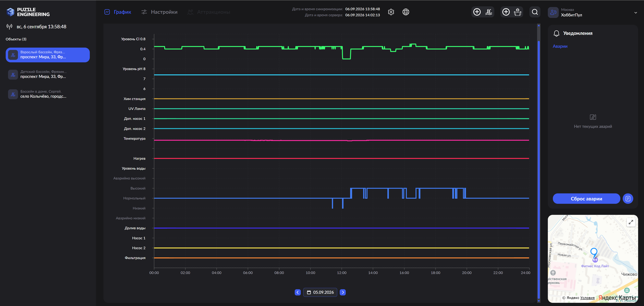Go to the next day chart
Viewport: 644px width, 306px height.
343,292
